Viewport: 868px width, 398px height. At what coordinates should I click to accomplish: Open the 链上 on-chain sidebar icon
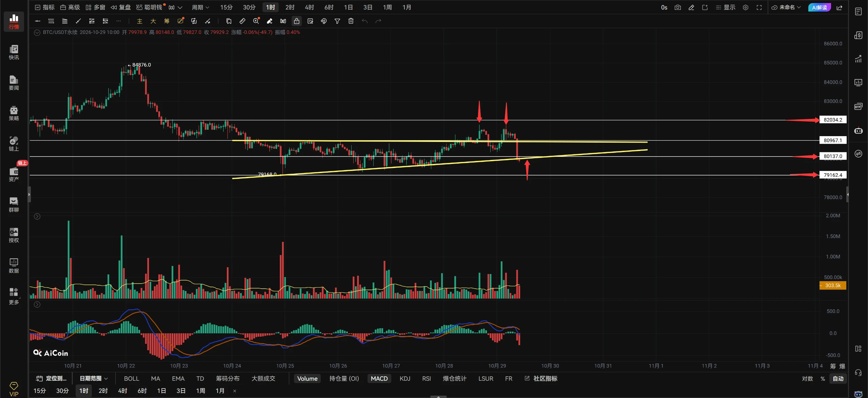point(14,144)
